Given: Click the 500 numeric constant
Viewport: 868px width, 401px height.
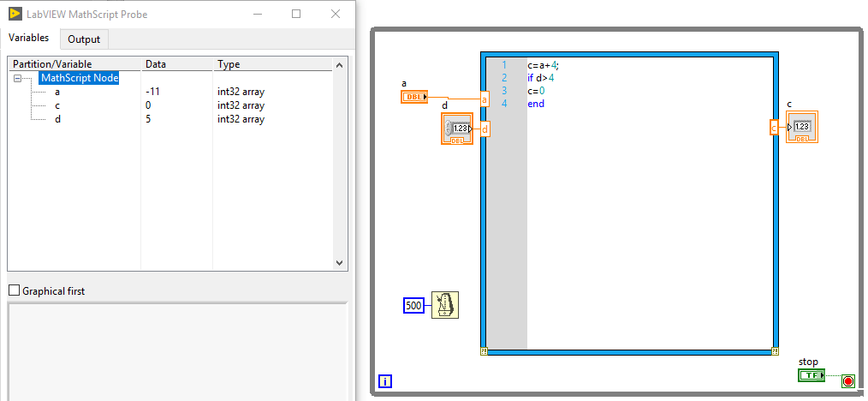Looking at the screenshot, I should (x=414, y=305).
